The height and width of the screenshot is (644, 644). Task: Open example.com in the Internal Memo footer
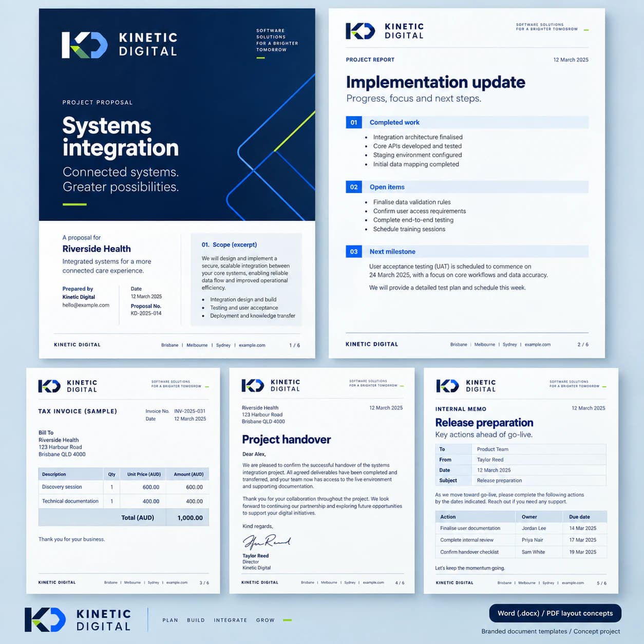[573, 583]
